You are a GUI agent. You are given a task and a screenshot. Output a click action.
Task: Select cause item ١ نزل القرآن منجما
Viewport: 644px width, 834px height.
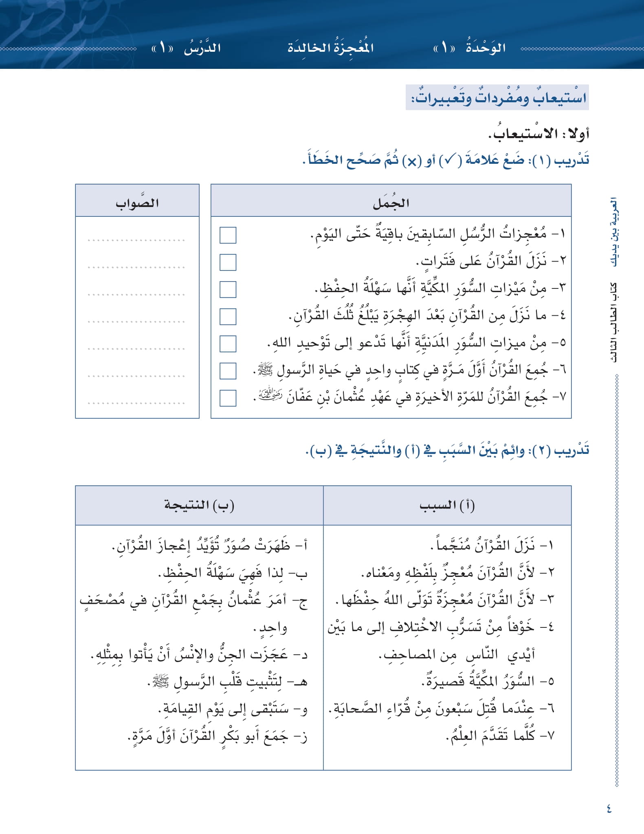[492, 545]
